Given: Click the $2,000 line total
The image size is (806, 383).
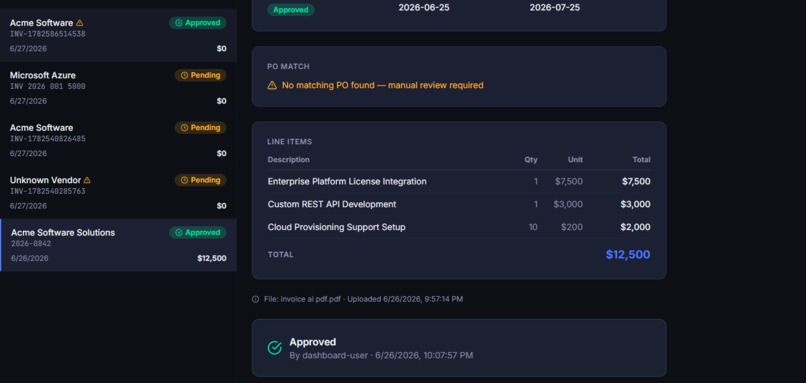Looking at the screenshot, I should [x=635, y=227].
